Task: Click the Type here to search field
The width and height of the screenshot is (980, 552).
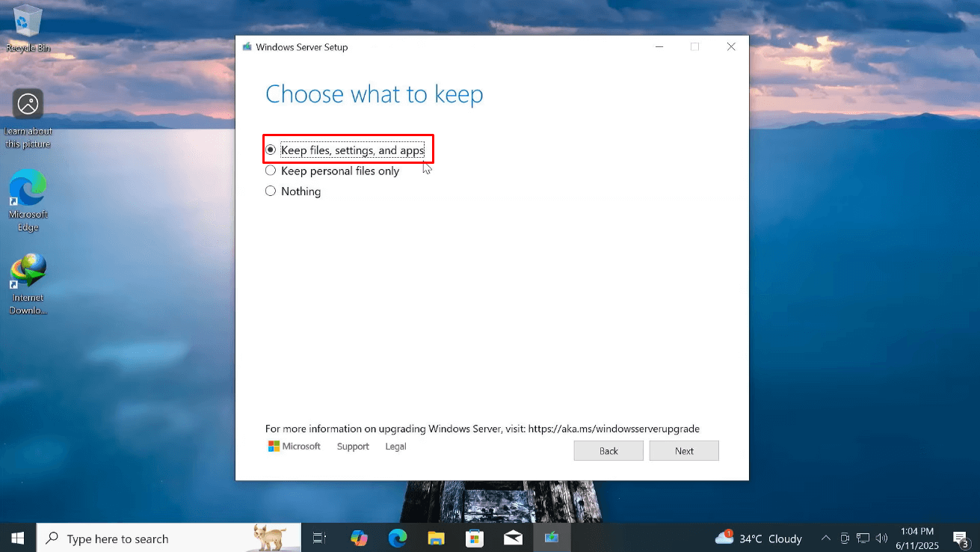Action: pos(150,538)
